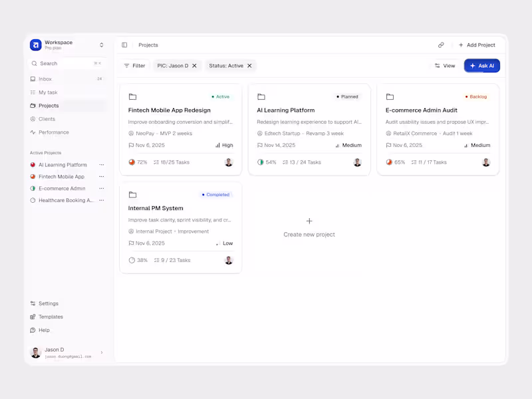Open the Inbox from the sidebar
The width and height of the screenshot is (532, 399).
pos(47,78)
